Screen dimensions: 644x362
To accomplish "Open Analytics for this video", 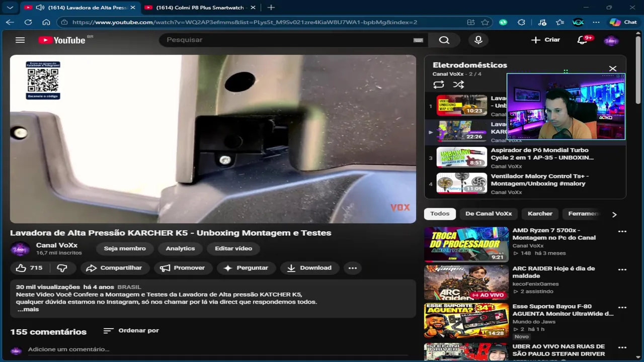I will (180, 248).
